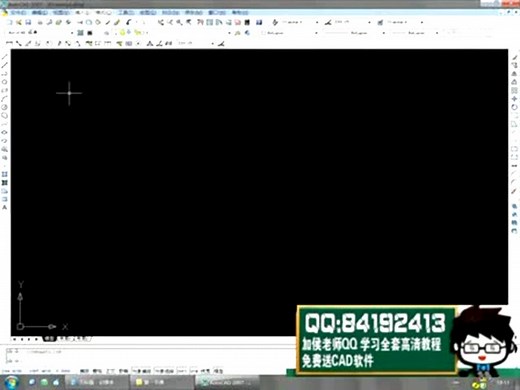The height and width of the screenshot is (390, 520).
Task: Open the 工具 (Tools) menu
Action: point(126,13)
